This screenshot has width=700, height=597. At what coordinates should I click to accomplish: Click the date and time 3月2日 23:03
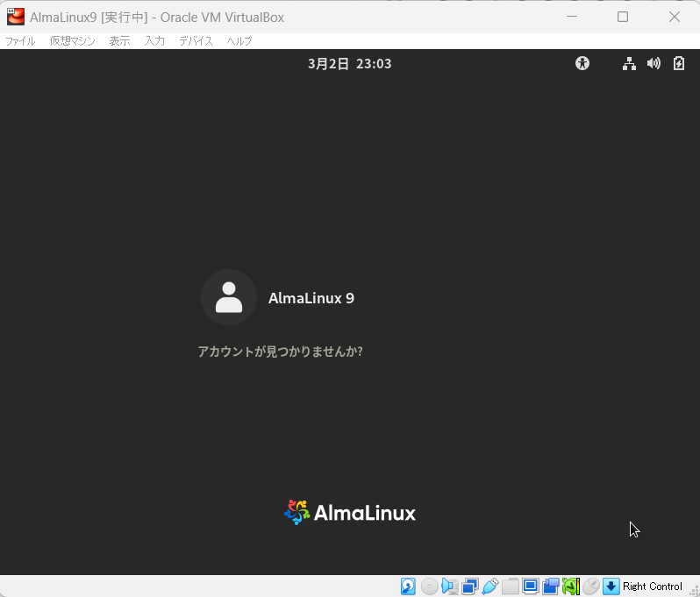(349, 64)
